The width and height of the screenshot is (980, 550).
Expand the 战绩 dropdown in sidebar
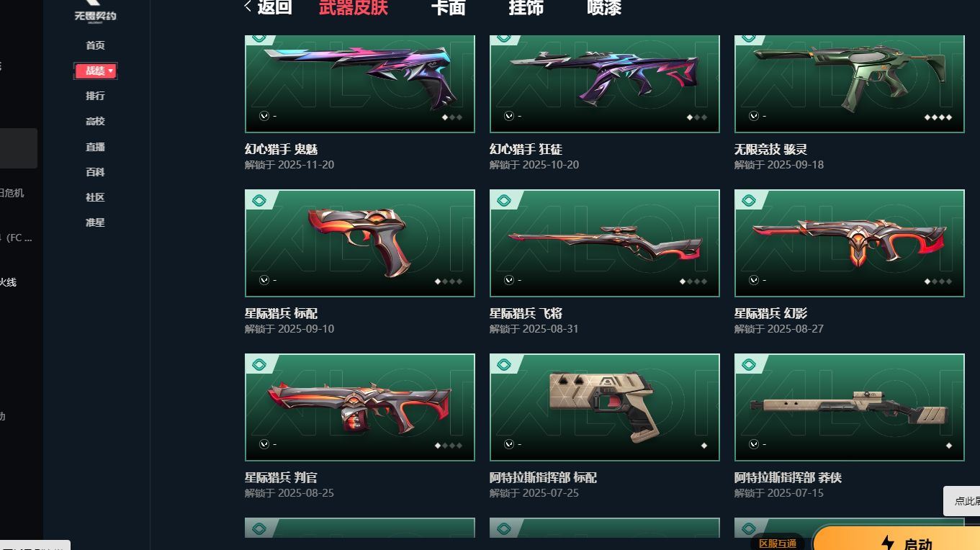95,71
